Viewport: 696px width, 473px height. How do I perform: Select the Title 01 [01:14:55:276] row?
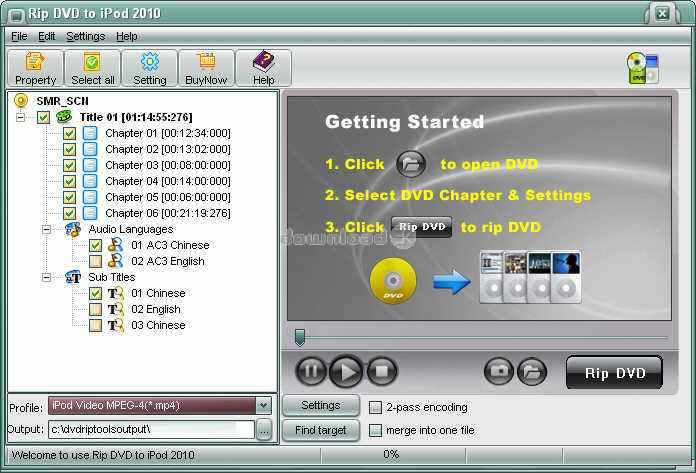pyautogui.click(x=136, y=118)
